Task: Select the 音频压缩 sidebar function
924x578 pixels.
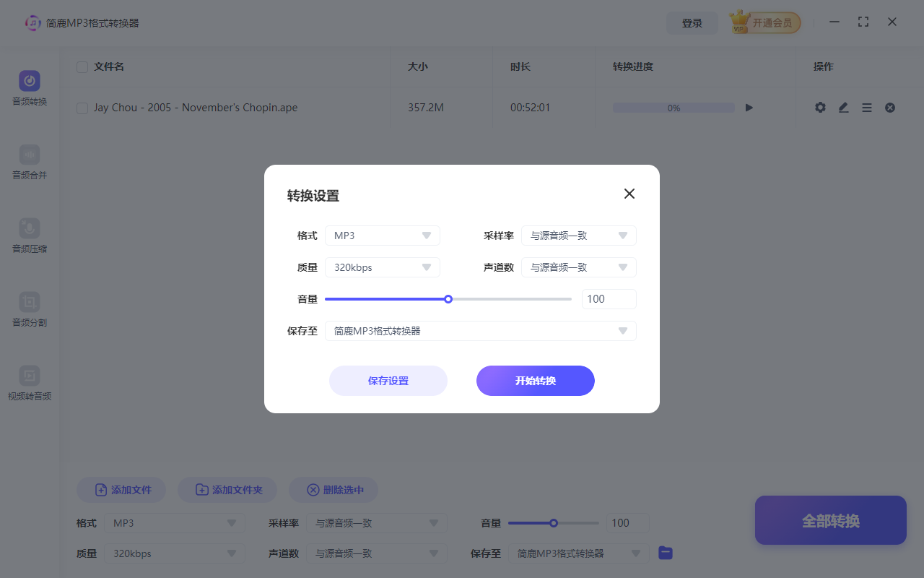Action: tap(29, 236)
